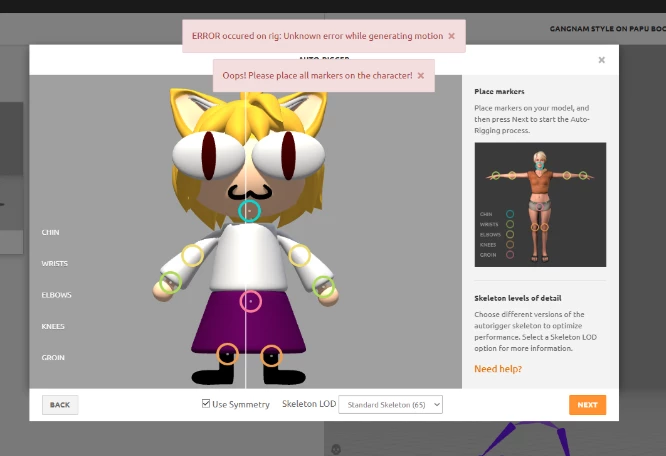666x456 pixels.
Task: Click the marker placement example image
Action: (x=540, y=205)
